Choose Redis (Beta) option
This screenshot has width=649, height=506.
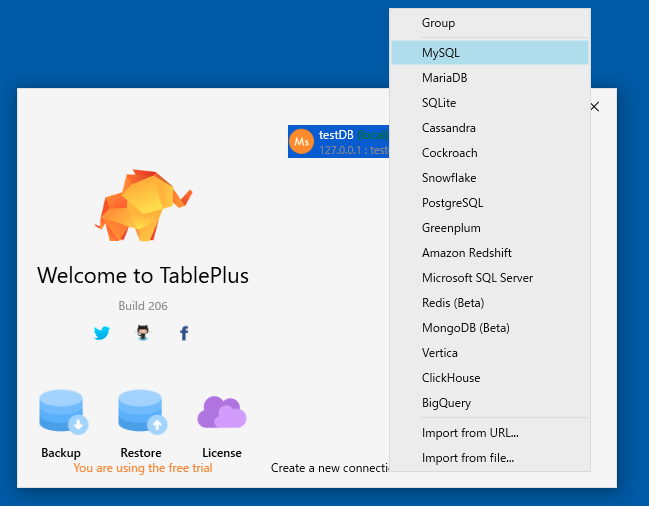pyautogui.click(x=490, y=303)
